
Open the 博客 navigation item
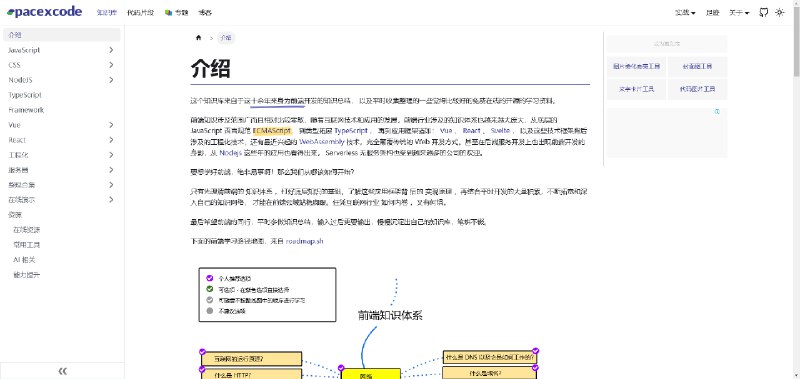(x=205, y=13)
